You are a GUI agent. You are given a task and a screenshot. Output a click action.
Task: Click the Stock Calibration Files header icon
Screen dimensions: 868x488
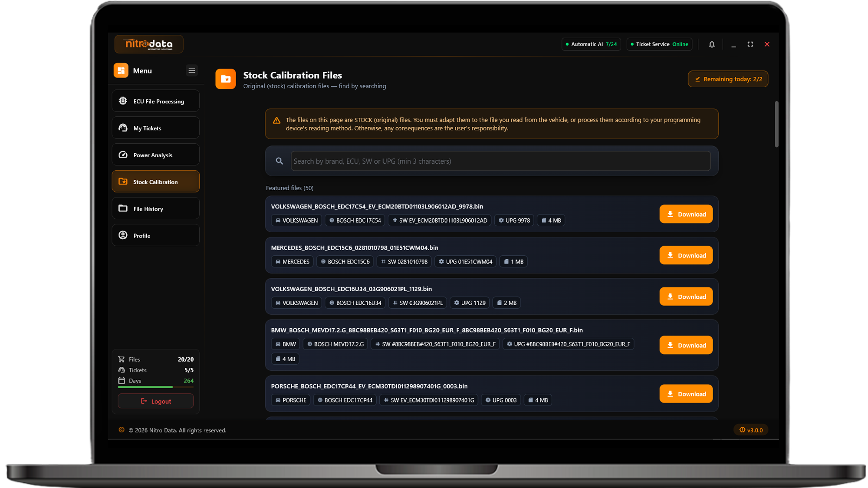point(226,79)
